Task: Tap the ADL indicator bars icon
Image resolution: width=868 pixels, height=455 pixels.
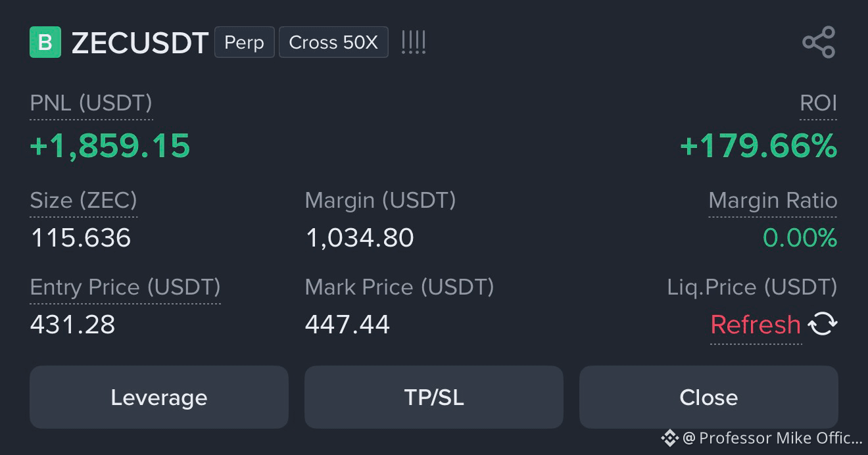Action: (414, 43)
